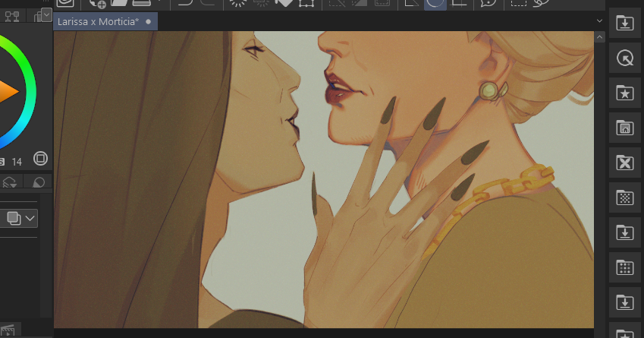The height and width of the screenshot is (338, 644).
Task: Click the canvas scroll-up arrow
Action: tap(599, 37)
